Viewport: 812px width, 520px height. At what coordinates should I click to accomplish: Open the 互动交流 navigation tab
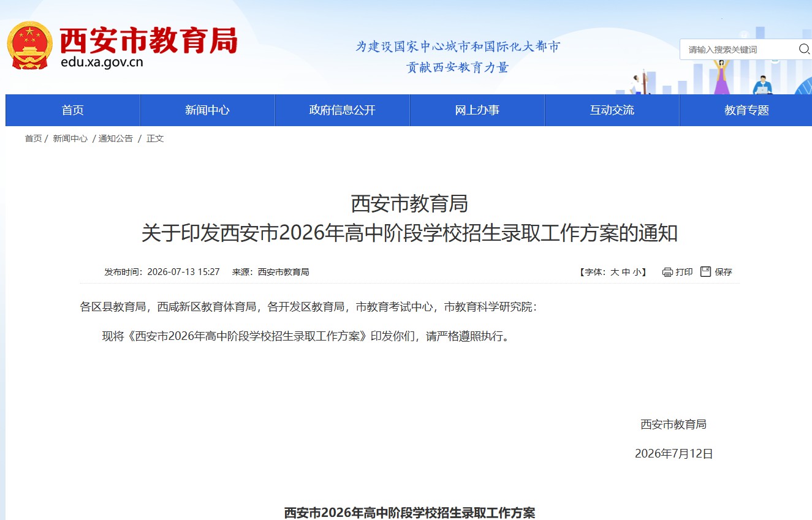pos(612,110)
